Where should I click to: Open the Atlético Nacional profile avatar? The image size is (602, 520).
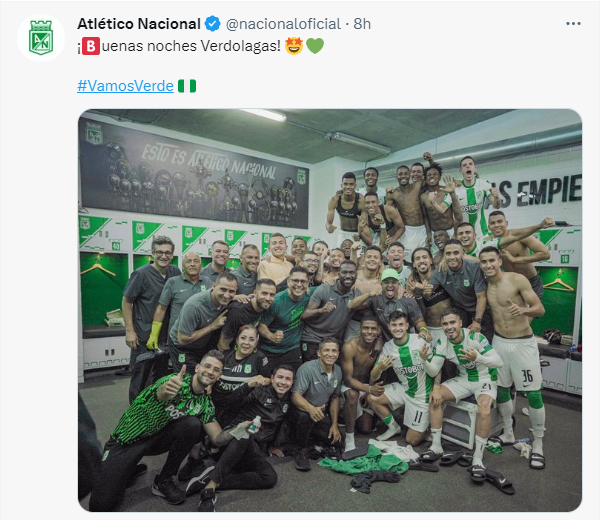pyautogui.click(x=41, y=39)
